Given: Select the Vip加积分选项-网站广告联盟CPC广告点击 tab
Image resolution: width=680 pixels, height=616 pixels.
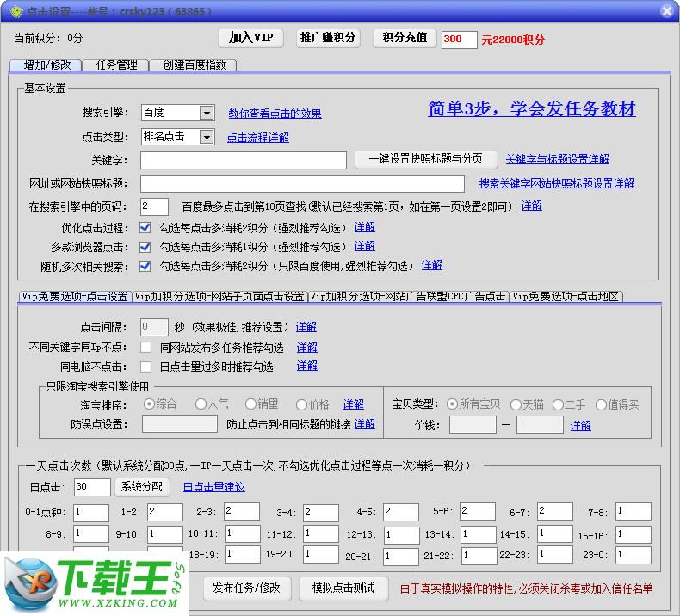Looking at the screenshot, I should point(408,297).
